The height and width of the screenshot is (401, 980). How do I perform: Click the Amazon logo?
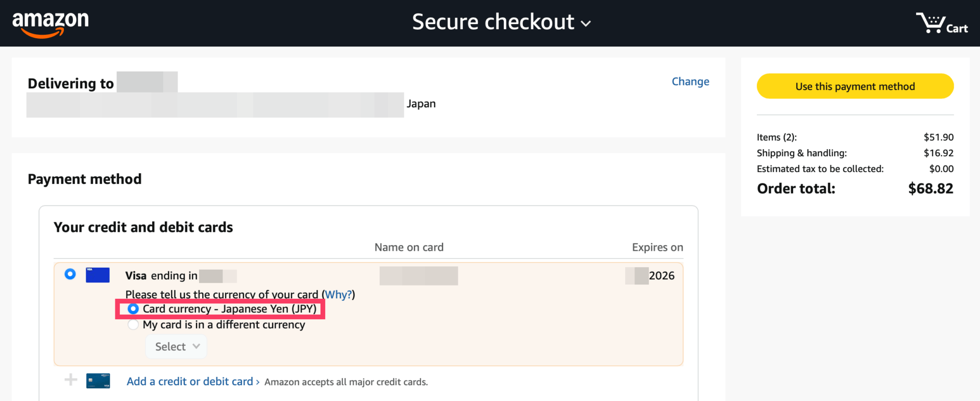click(x=50, y=23)
